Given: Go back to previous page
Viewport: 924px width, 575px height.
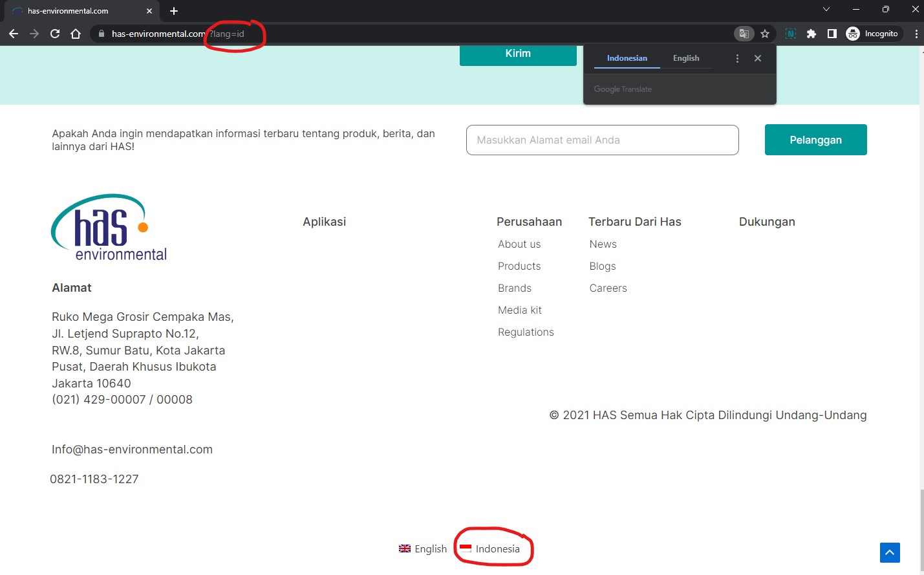Looking at the screenshot, I should pos(14,34).
